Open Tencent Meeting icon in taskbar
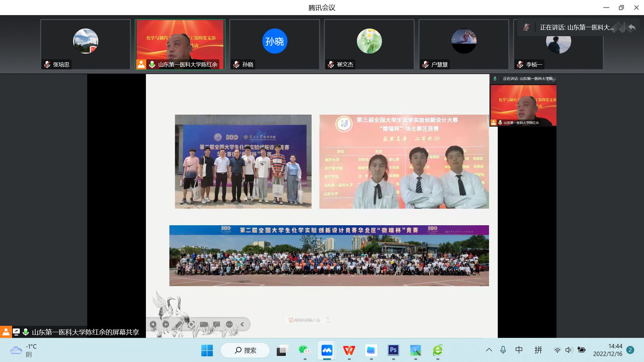644x362 pixels. click(327, 351)
